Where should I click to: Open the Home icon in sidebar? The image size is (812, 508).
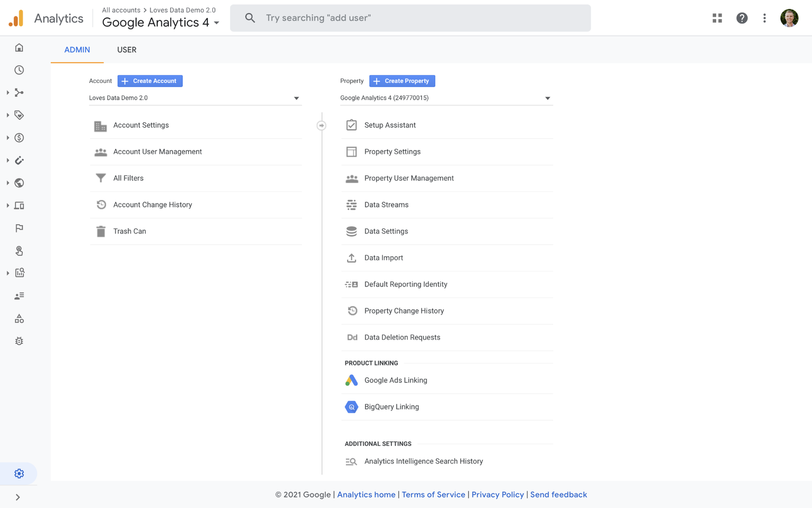click(19, 48)
